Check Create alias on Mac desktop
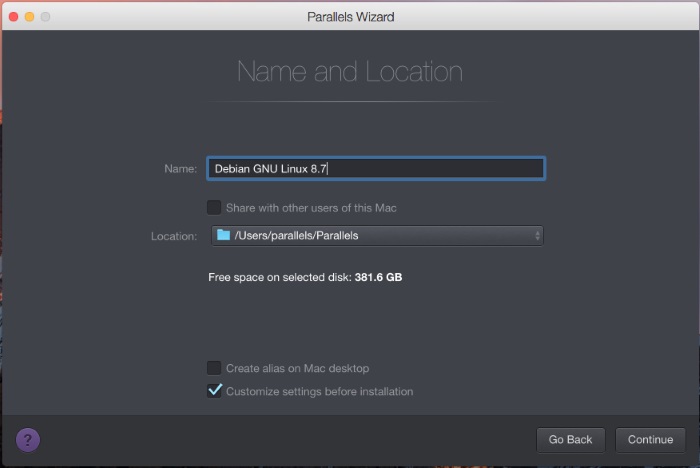 coord(214,368)
